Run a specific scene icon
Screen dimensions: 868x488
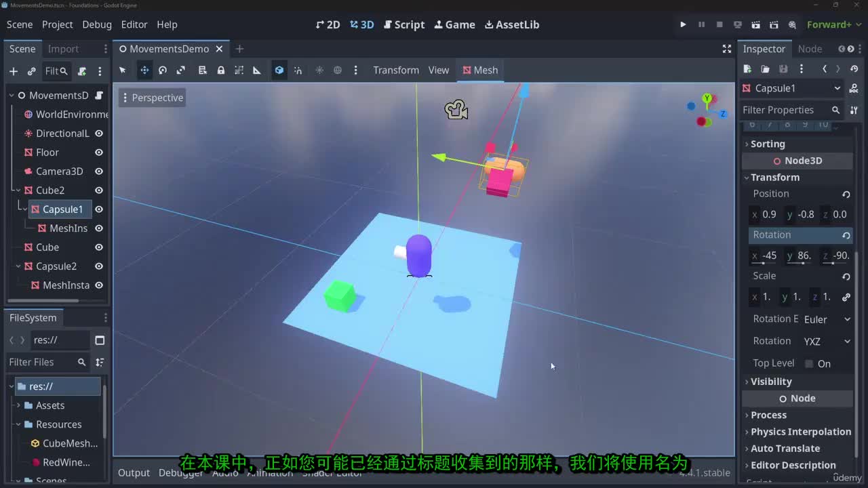click(x=774, y=24)
